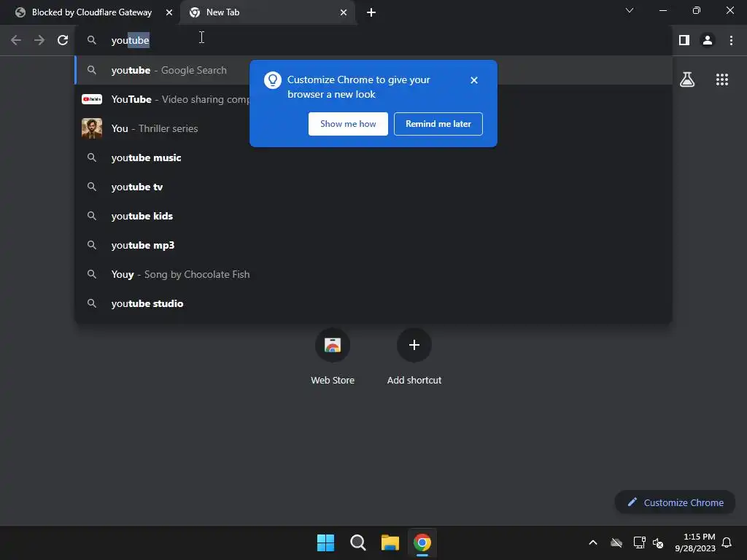The height and width of the screenshot is (560, 747).
Task: Choose 'youtube mp3' suggestion
Action: click(x=373, y=245)
